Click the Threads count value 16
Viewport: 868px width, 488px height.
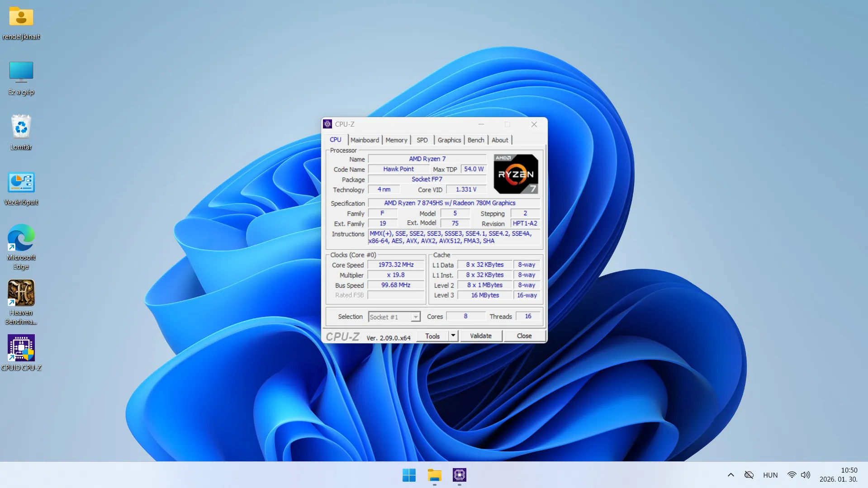[x=528, y=316]
